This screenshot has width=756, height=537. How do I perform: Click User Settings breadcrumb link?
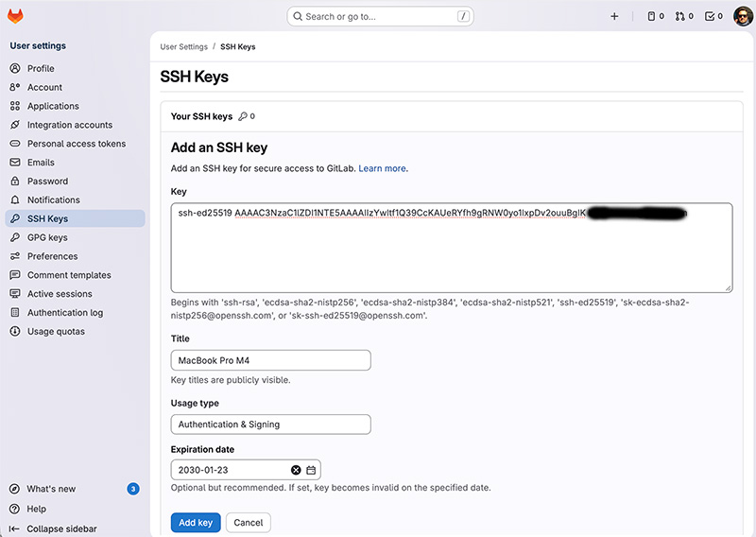[x=183, y=47]
